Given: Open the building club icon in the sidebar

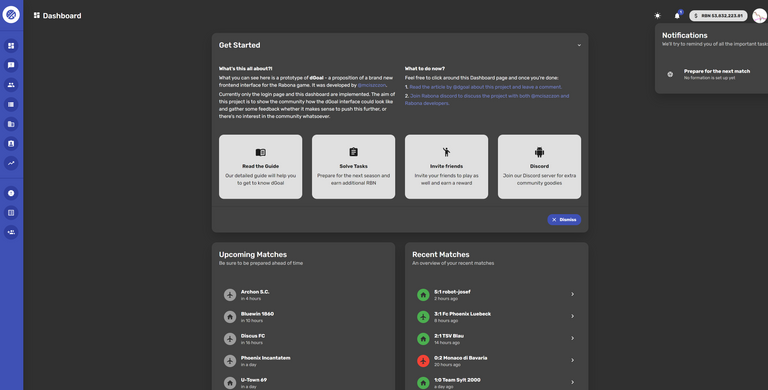Looking at the screenshot, I should [11, 124].
